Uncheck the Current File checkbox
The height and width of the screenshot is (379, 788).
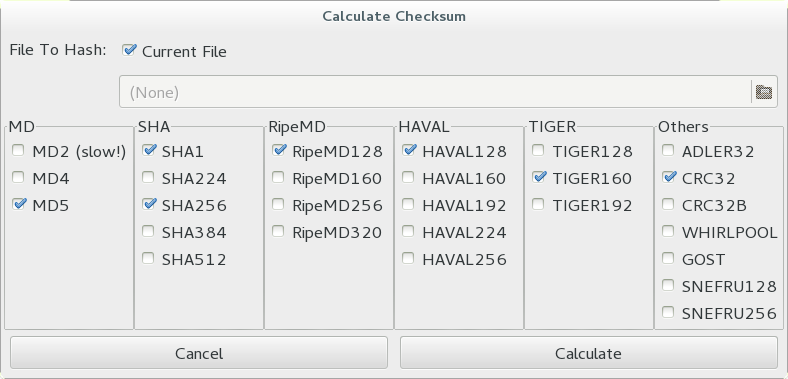[129, 50]
